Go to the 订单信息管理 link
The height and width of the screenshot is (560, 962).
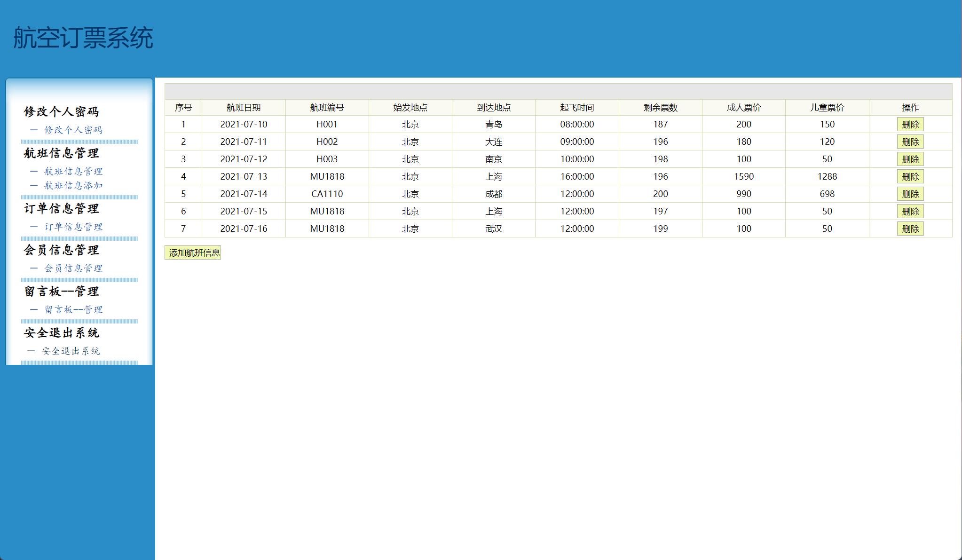(x=73, y=227)
